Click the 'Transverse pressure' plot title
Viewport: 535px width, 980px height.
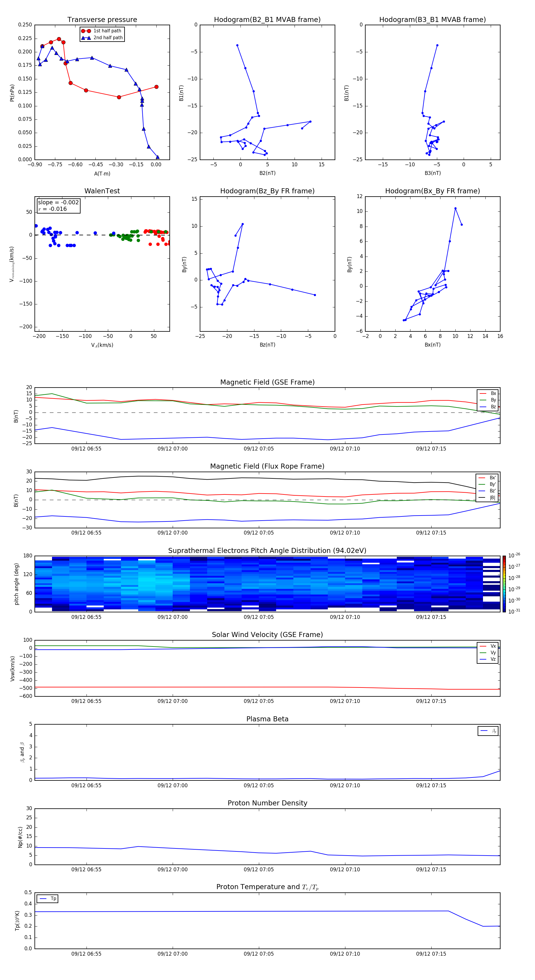pyautogui.click(x=102, y=20)
